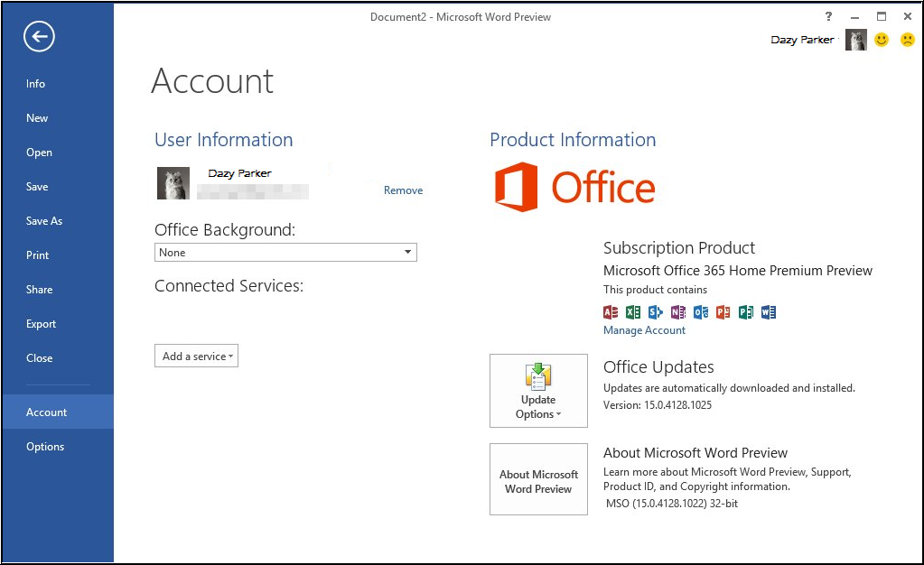Click the Access icon under This product contains

(x=611, y=311)
